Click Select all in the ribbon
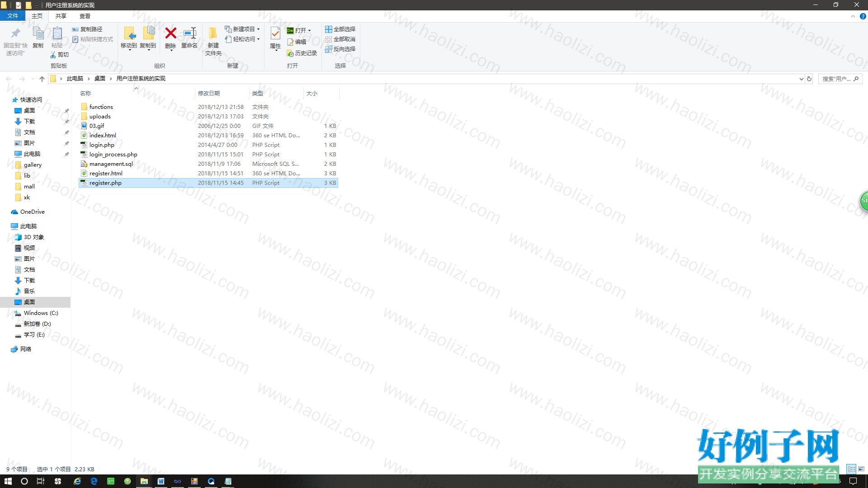Viewport: 868px width, 488px height. pyautogui.click(x=340, y=29)
